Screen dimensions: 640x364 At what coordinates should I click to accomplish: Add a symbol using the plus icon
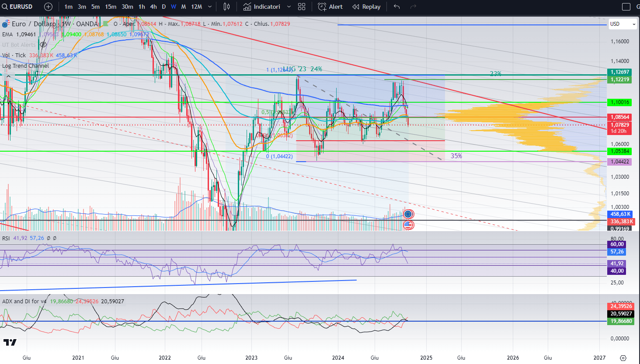48,7
